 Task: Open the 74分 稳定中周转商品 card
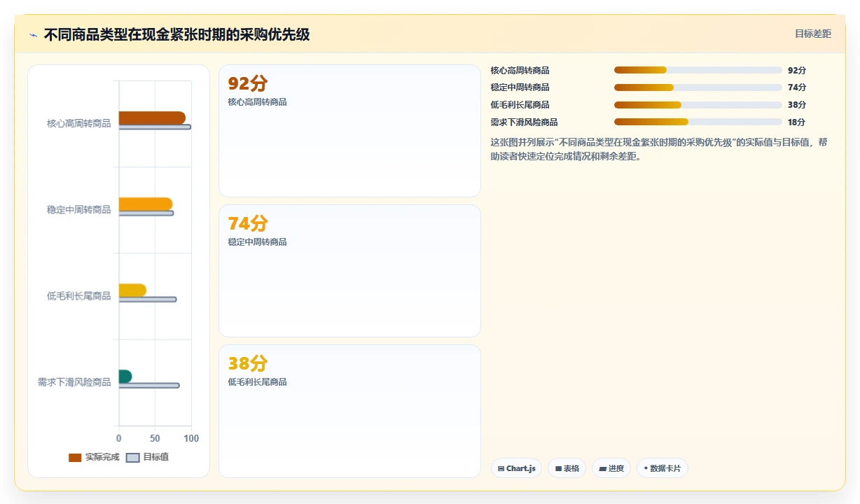point(349,271)
